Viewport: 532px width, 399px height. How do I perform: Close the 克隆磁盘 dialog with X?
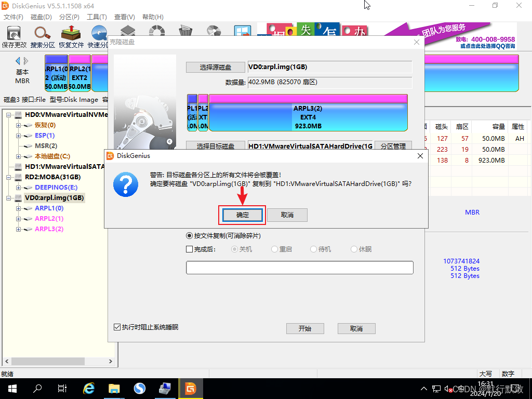click(x=417, y=42)
